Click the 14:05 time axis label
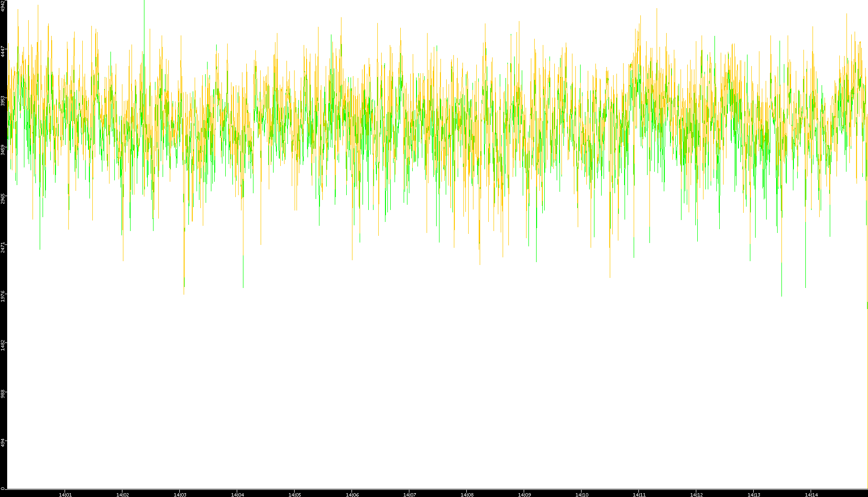Viewport: 868px width, 497px height. click(x=295, y=495)
